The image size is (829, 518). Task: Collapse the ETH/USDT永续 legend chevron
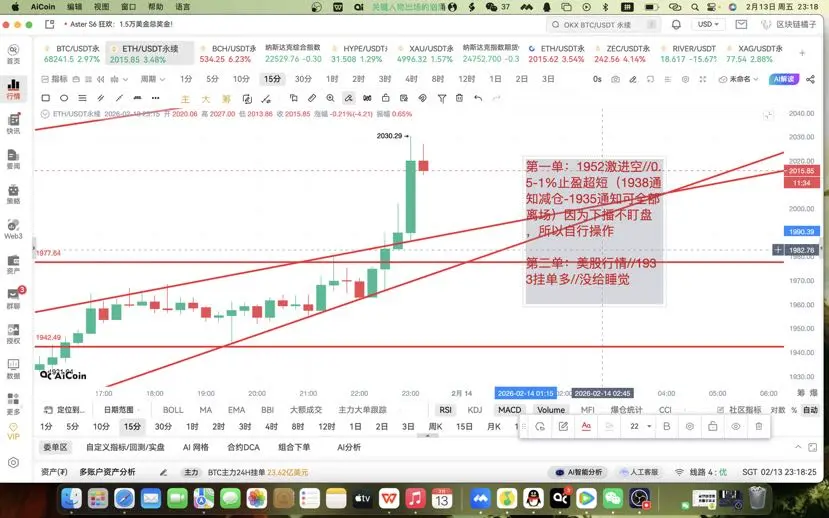45,114
